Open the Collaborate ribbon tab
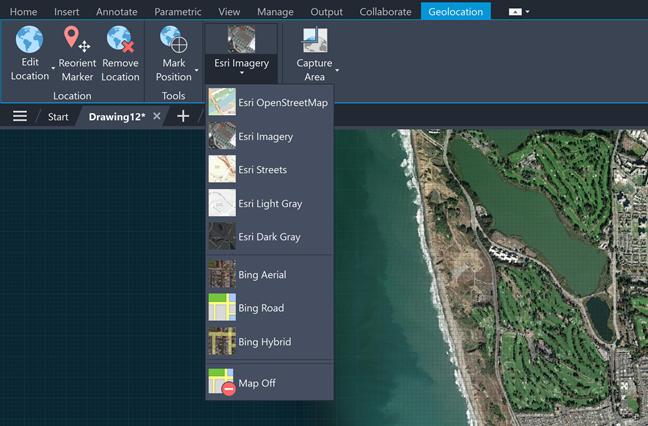 pyautogui.click(x=385, y=12)
